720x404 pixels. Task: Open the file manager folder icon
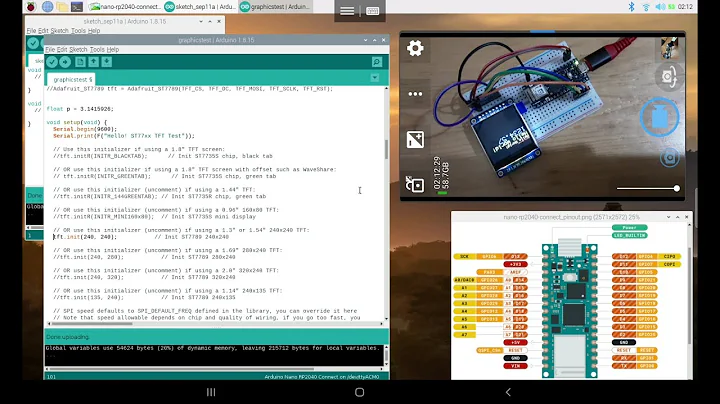click(62, 6)
